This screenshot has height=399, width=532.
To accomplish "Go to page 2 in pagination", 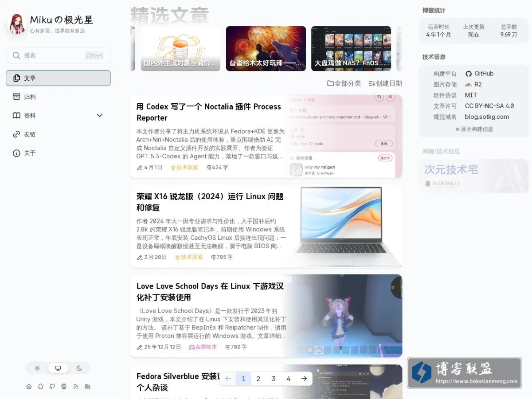I will click(258, 379).
